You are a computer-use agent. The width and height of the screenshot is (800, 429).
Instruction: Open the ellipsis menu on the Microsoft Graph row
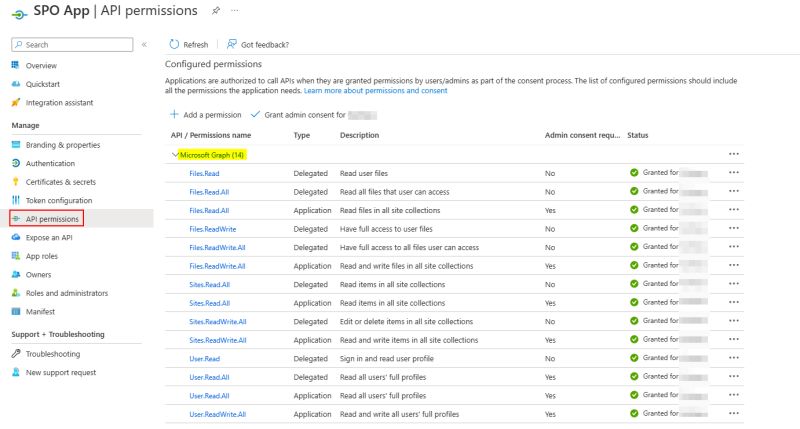[734, 154]
